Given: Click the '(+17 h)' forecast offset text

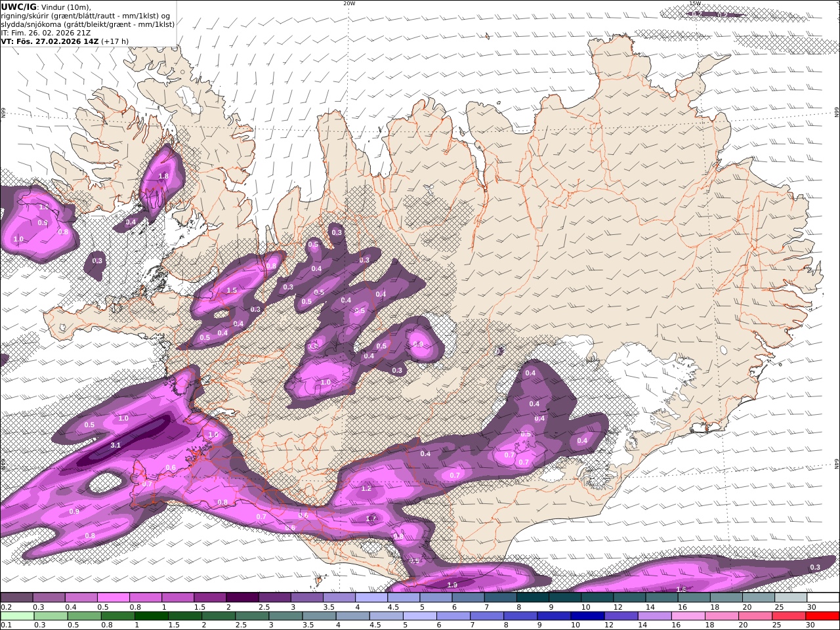Looking at the screenshot, I should pos(115,41).
